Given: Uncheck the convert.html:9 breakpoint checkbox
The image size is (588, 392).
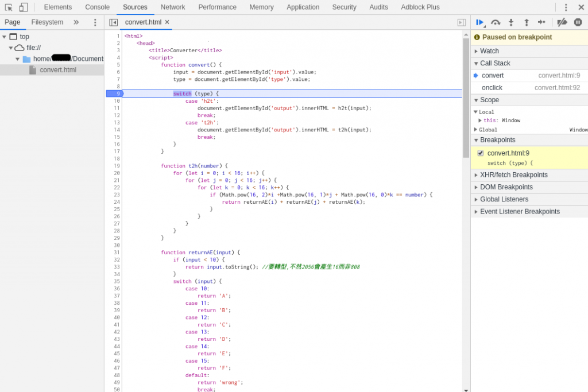Looking at the screenshot, I should click(x=481, y=153).
